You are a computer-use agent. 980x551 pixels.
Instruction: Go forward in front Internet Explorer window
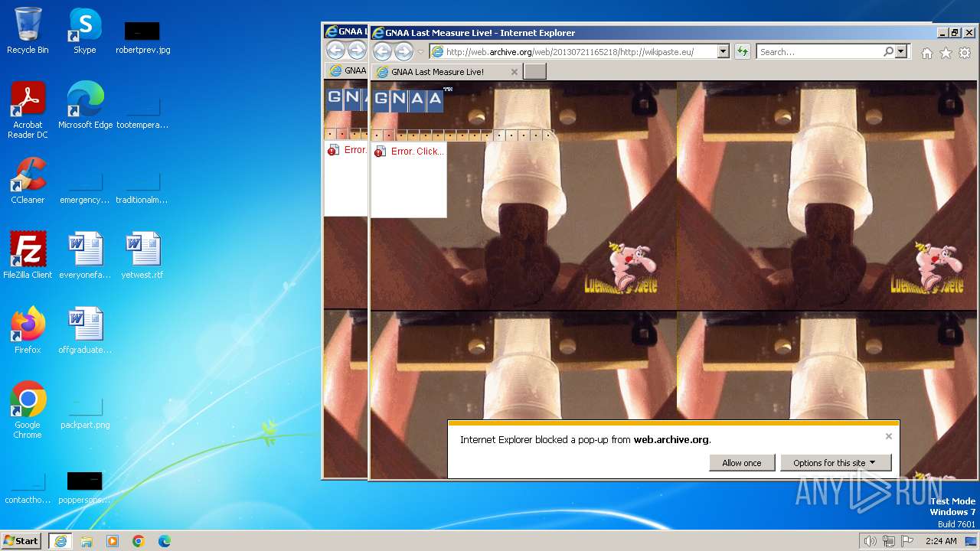tap(403, 51)
